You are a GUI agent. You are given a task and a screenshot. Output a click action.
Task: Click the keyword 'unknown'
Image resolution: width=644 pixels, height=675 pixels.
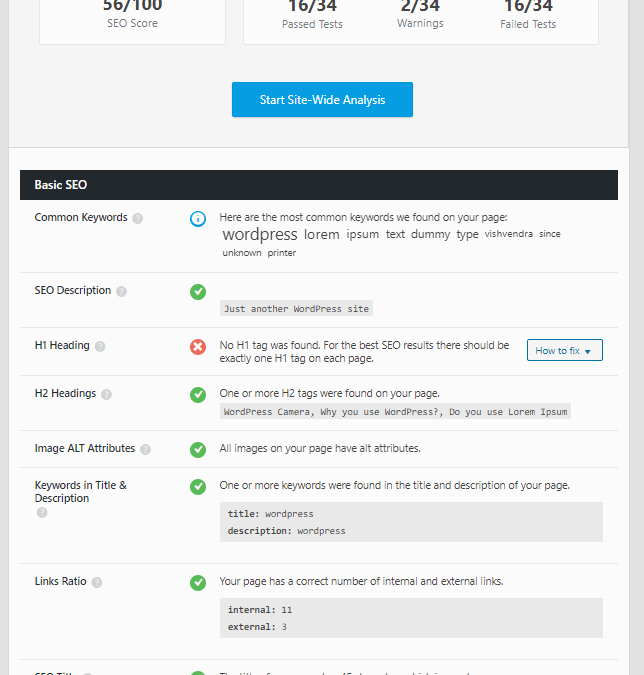click(x=242, y=253)
